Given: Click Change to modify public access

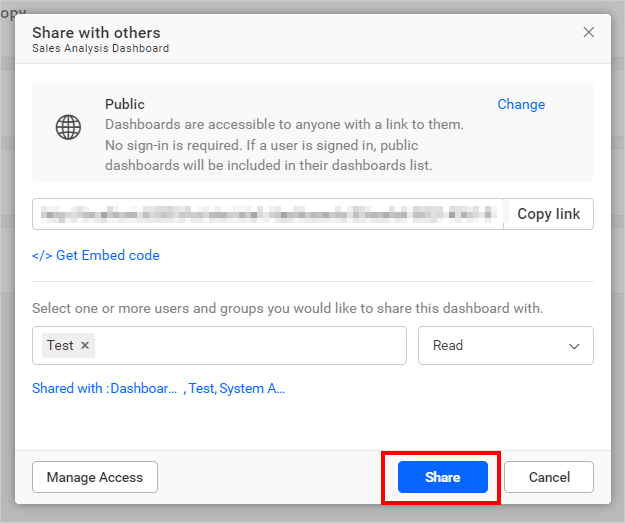Looking at the screenshot, I should [x=521, y=104].
